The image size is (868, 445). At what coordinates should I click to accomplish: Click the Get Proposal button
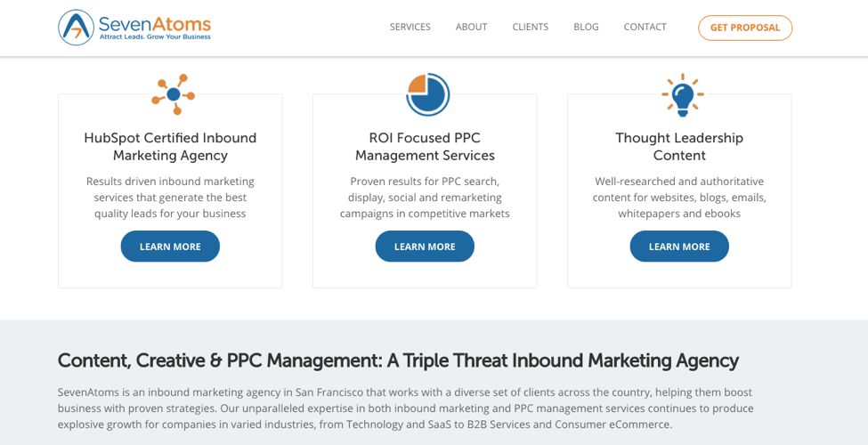pyautogui.click(x=745, y=28)
